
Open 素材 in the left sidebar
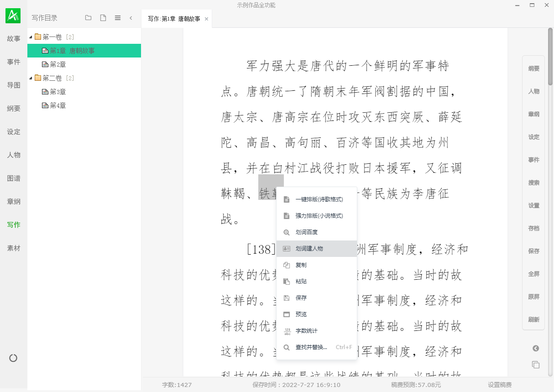[x=14, y=248]
